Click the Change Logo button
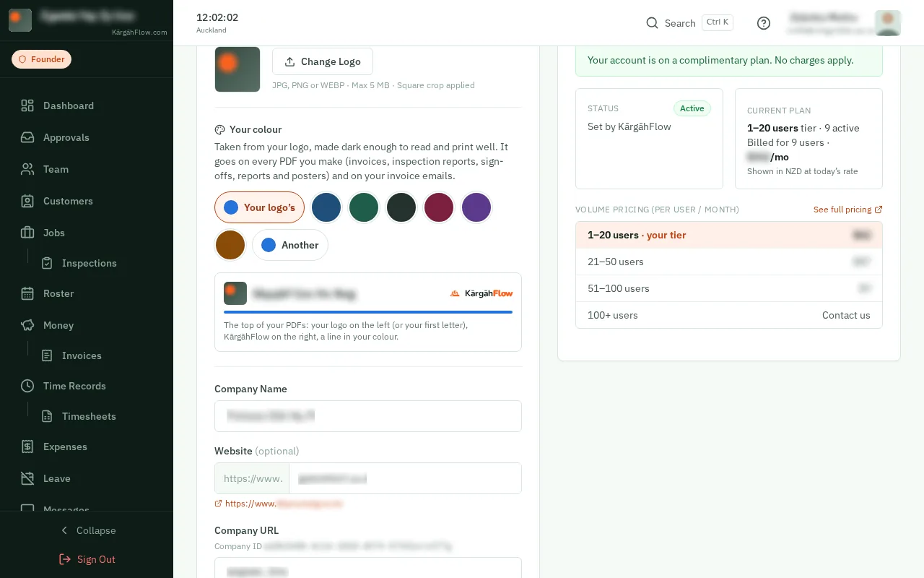Viewport: 924px width, 578px height. (x=323, y=61)
